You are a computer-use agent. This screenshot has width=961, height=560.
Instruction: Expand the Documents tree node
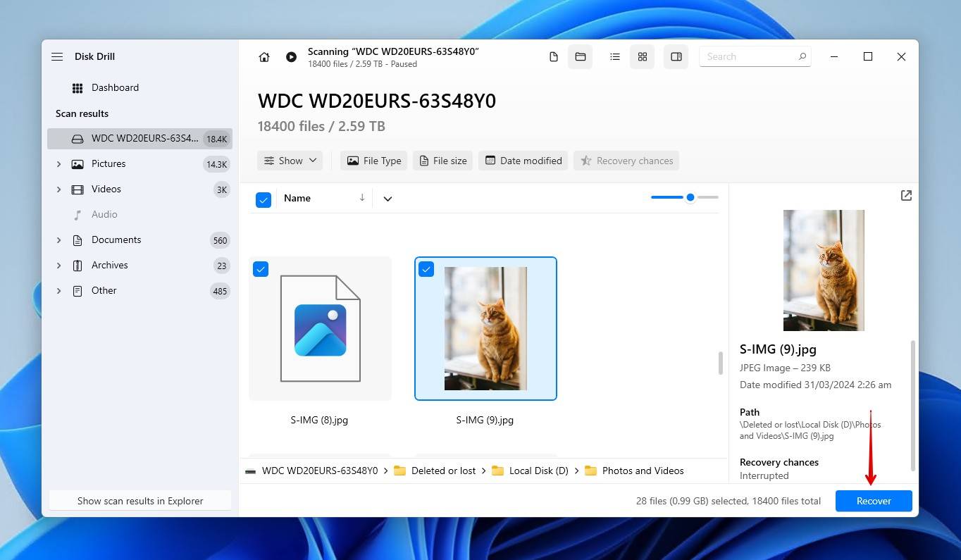58,239
